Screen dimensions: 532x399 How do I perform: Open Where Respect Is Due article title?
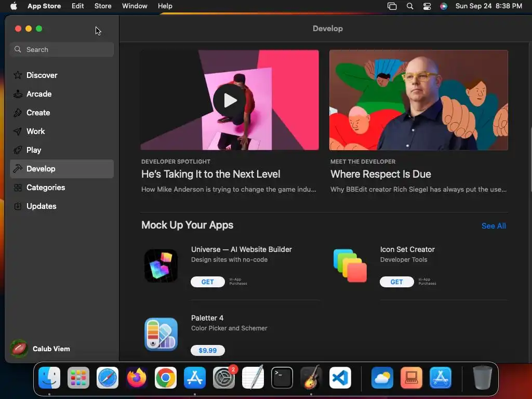point(381,174)
